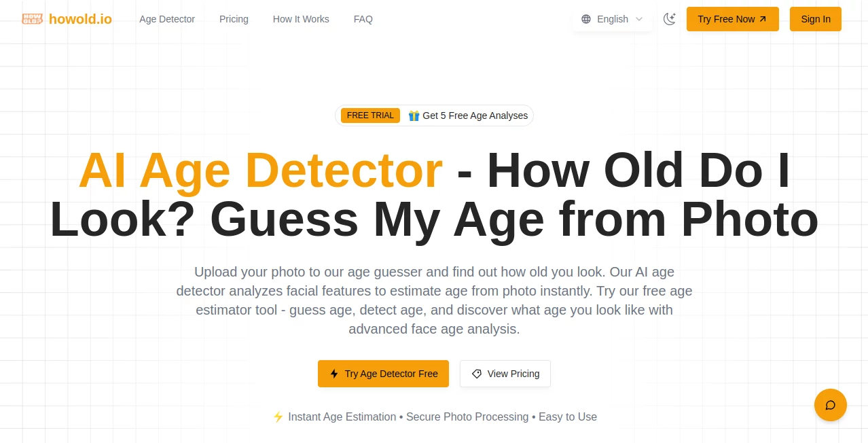
Task: Expand the English language dropdown chevron
Action: point(638,19)
